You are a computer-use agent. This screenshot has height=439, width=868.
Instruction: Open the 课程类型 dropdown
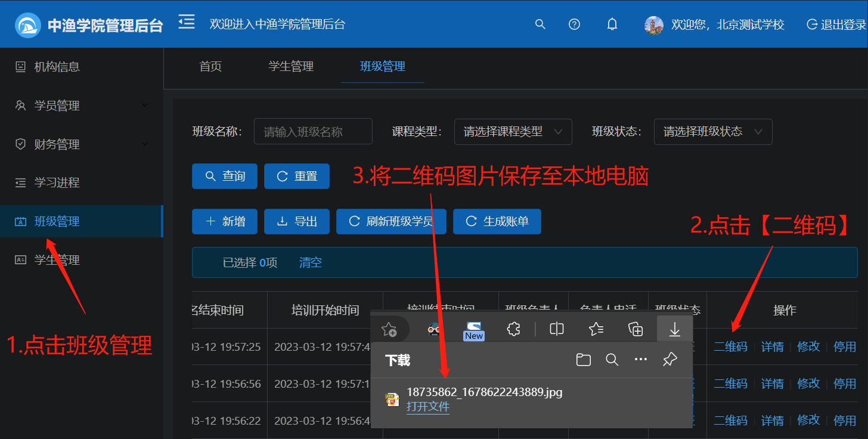pos(513,132)
